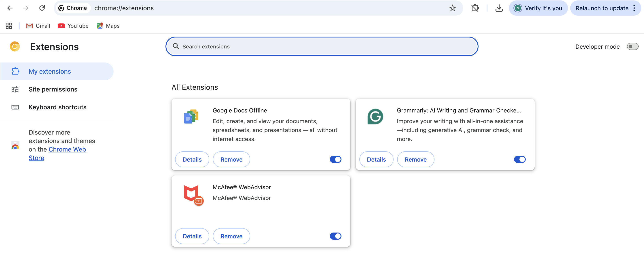Click the browser back arrow
Screen dimensions: 644x262
point(10,8)
